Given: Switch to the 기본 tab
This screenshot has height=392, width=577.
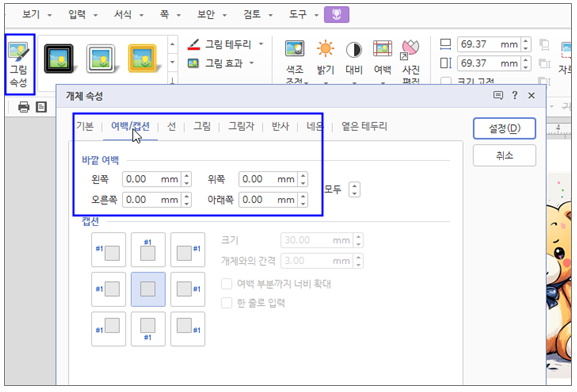Looking at the screenshot, I should pyautogui.click(x=85, y=126).
